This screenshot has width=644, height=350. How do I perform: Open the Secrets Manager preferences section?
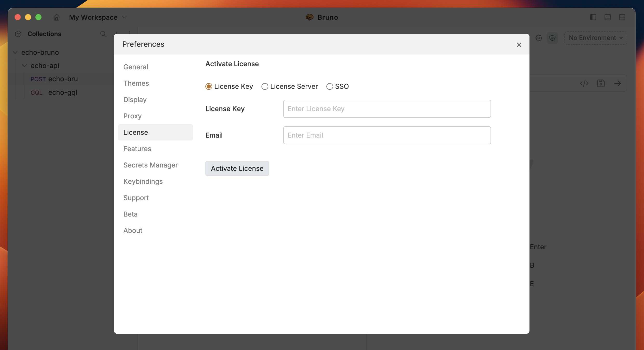(x=151, y=165)
